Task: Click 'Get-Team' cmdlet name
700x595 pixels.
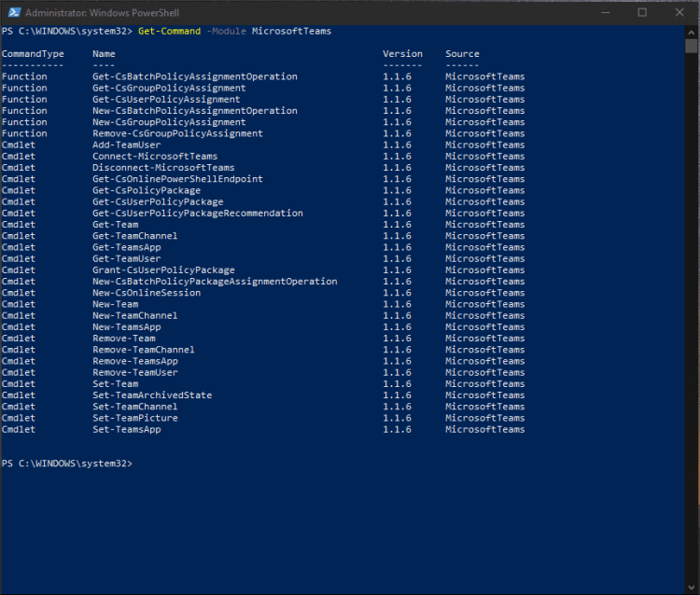Action: [x=116, y=225]
